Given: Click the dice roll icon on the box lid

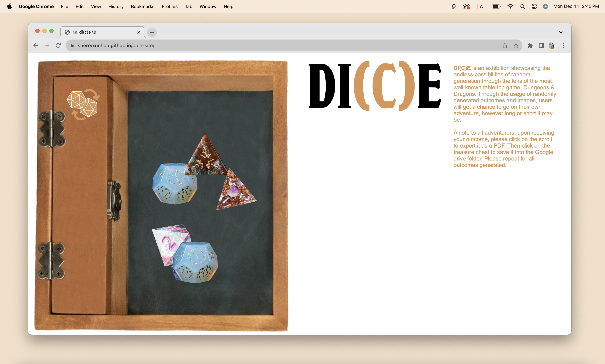Looking at the screenshot, I should (83, 105).
